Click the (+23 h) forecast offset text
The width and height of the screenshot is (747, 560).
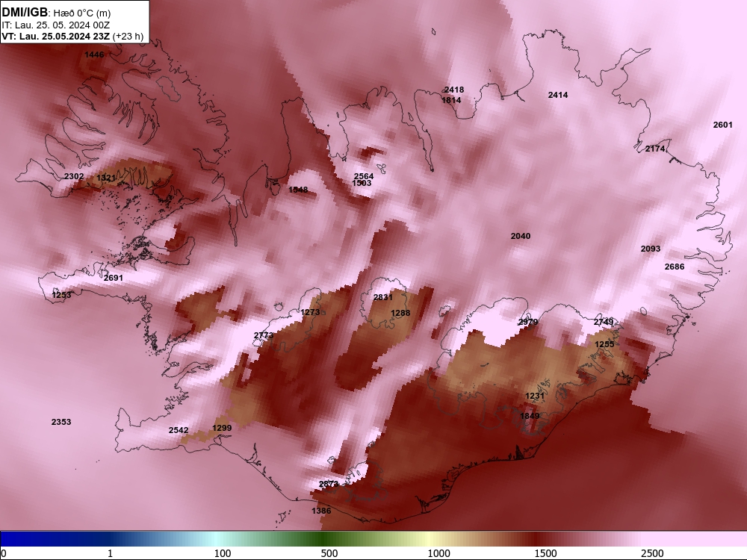click(x=128, y=36)
